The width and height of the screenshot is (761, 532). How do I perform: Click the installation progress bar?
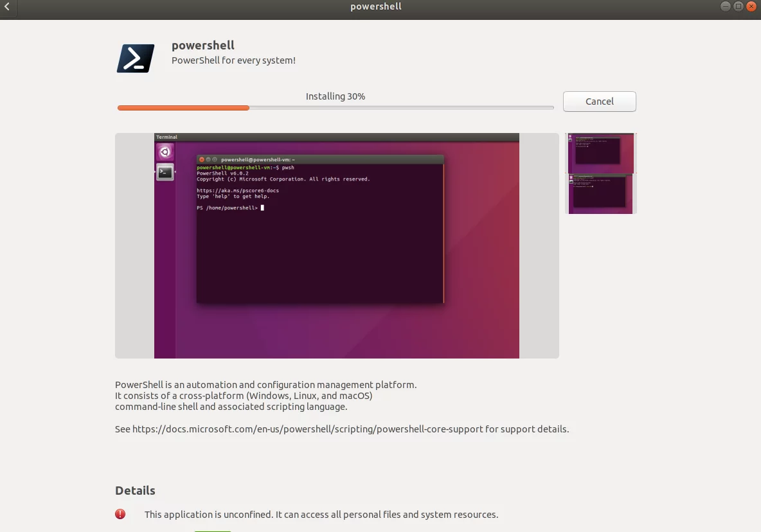(x=336, y=108)
